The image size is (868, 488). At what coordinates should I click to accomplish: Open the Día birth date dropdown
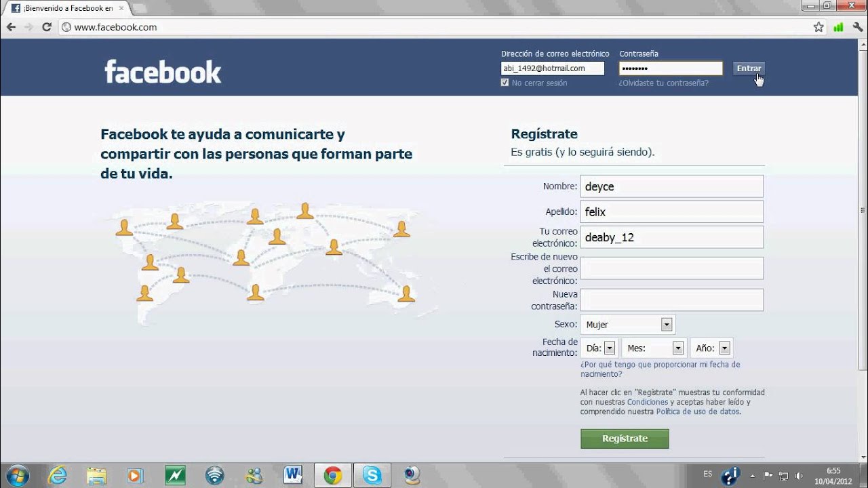[600, 348]
